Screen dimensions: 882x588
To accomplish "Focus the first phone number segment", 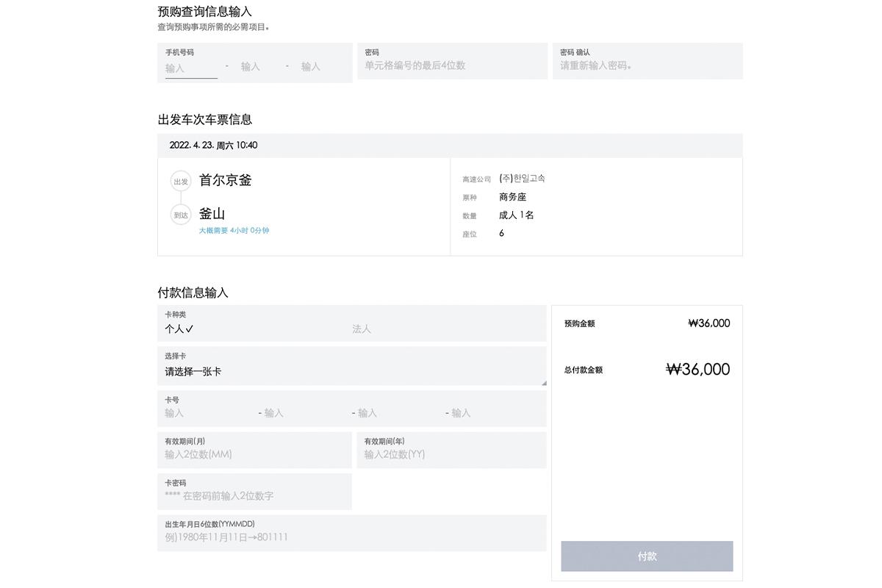I will point(191,68).
